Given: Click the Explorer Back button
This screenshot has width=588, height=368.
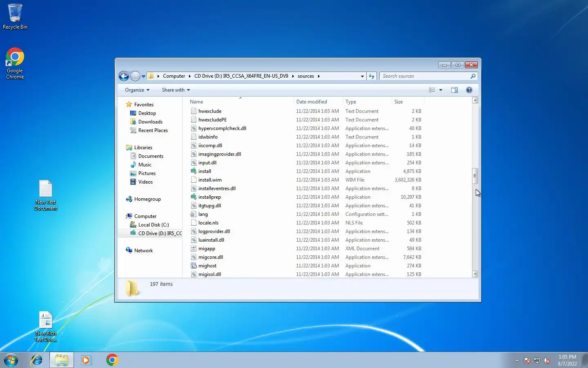Looking at the screenshot, I should (x=124, y=76).
